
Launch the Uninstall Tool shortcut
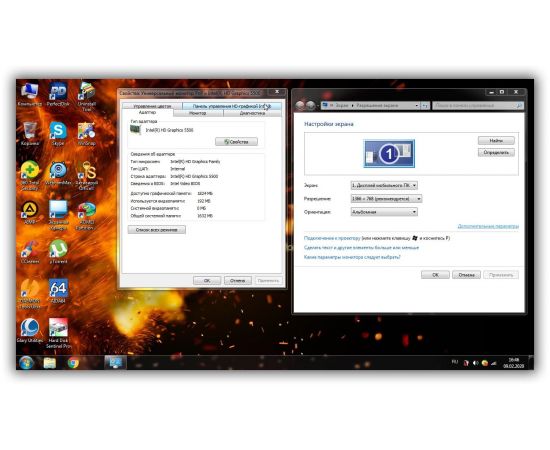[x=87, y=96]
